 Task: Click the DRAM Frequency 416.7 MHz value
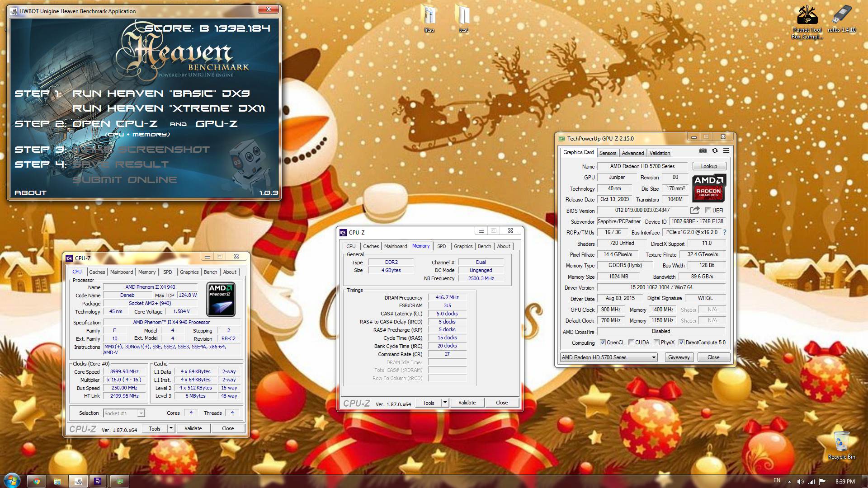[x=447, y=297]
